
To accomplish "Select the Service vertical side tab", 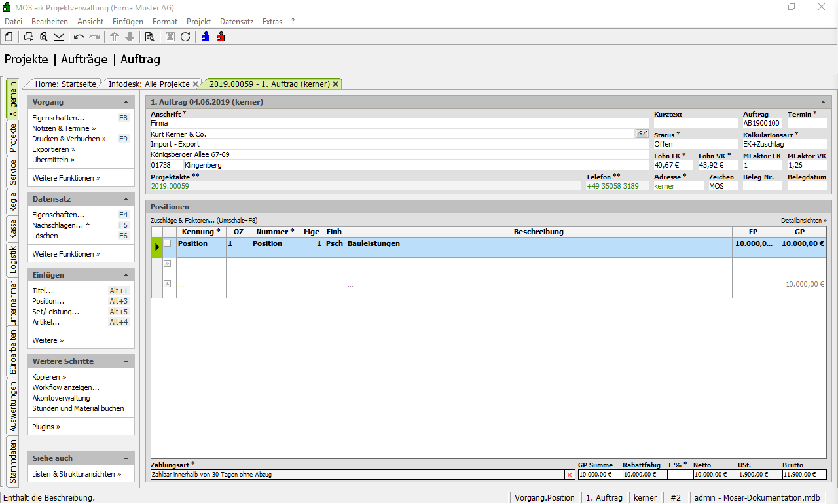I will click(12, 173).
